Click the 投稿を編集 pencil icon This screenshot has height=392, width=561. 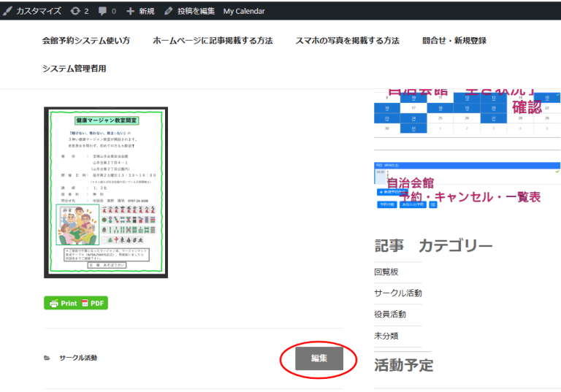(x=169, y=11)
